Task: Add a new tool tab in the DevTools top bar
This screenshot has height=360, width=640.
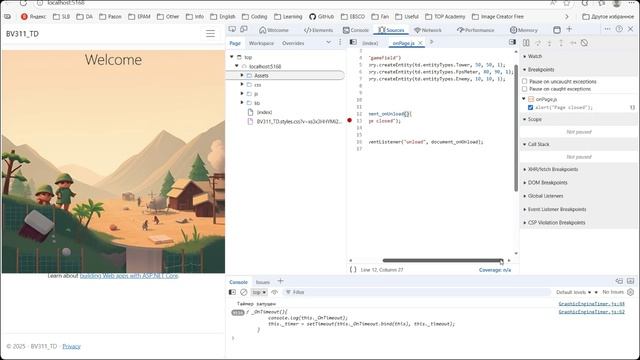Action: click(569, 29)
